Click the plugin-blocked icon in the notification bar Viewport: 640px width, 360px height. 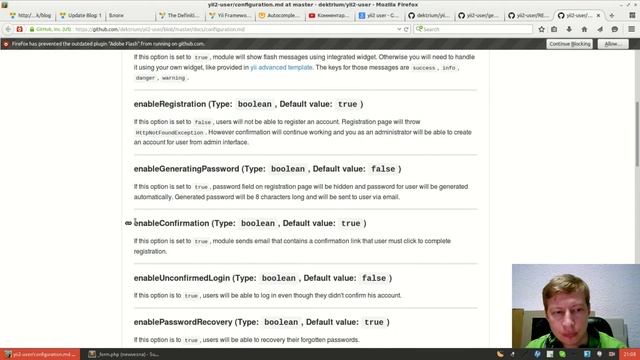coord(6,44)
